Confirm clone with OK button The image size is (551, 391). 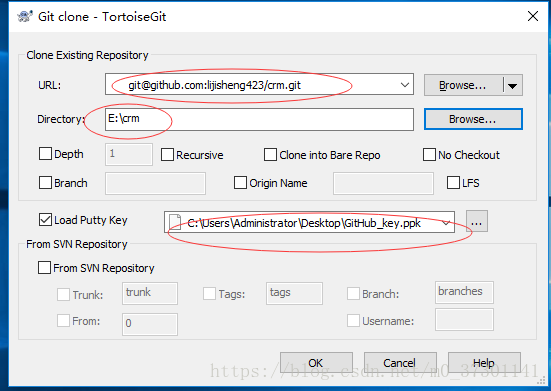pos(316,363)
